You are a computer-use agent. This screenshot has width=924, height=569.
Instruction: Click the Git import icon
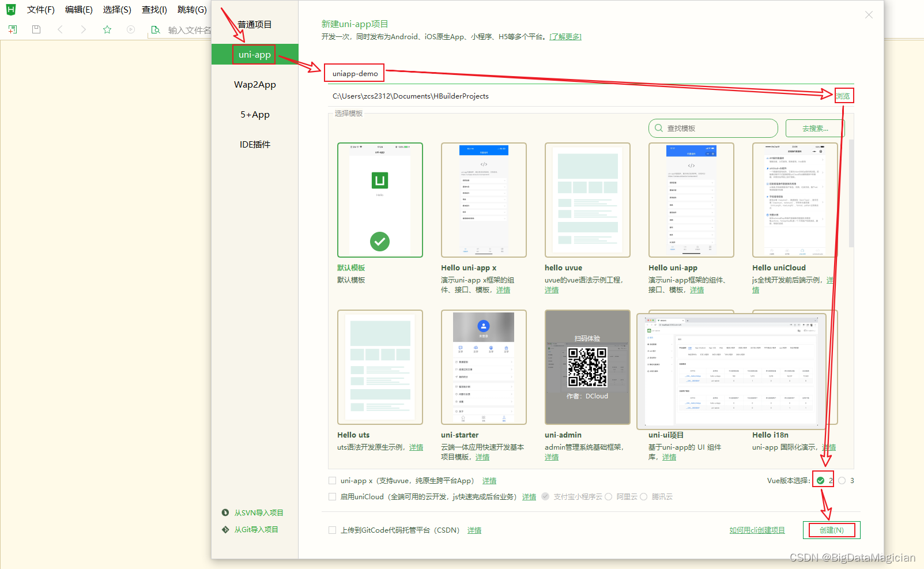(x=225, y=529)
